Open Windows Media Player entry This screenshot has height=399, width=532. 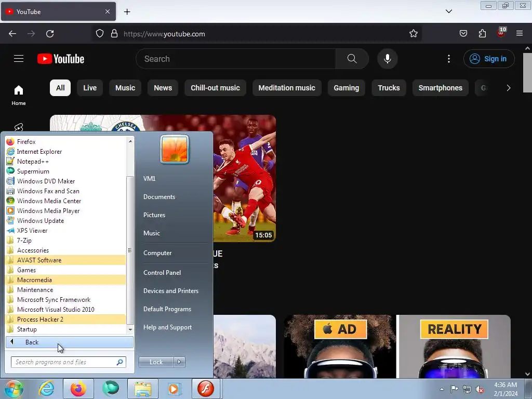pos(66,211)
